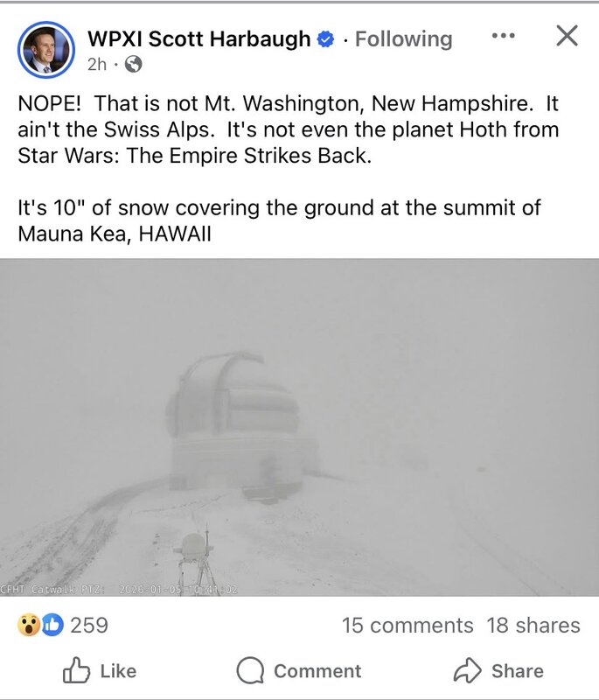Screen dimensions: 599x700
Task: Open the snowy Mauna Kea webcam photo
Action: [299, 427]
